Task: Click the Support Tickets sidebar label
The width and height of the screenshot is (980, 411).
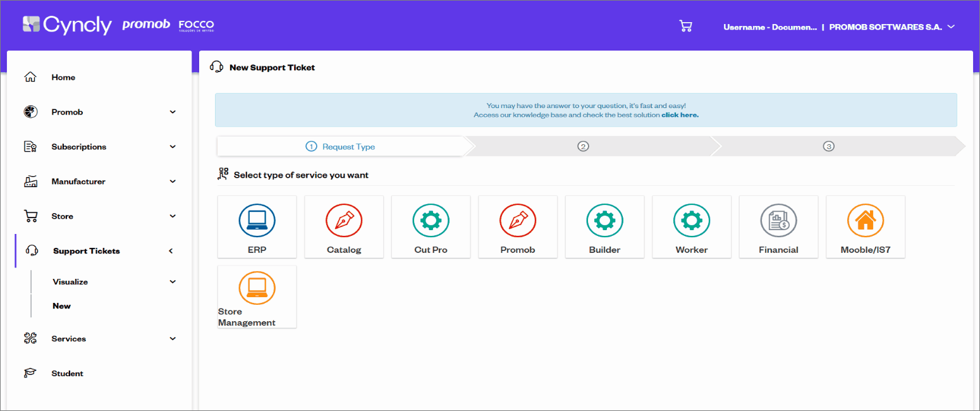Action: point(87,251)
